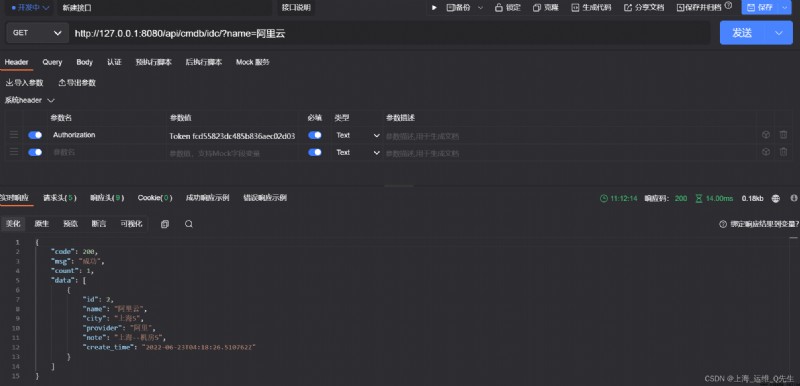Disable the Authorization header toggle
The height and width of the screenshot is (386, 800).
pos(35,135)
